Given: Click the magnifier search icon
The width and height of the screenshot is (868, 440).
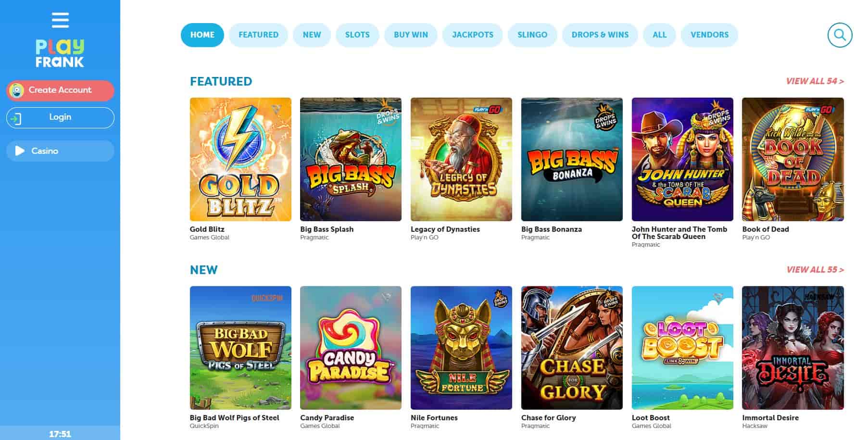Looking at the screenshot, I should tap(840, 35).
